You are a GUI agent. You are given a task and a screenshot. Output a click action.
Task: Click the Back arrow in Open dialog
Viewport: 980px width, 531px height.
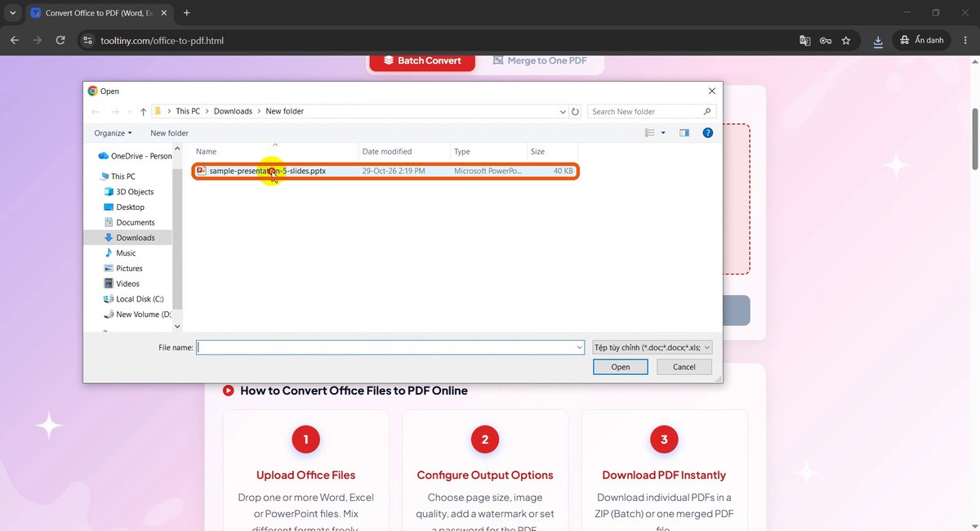(96, 112)
